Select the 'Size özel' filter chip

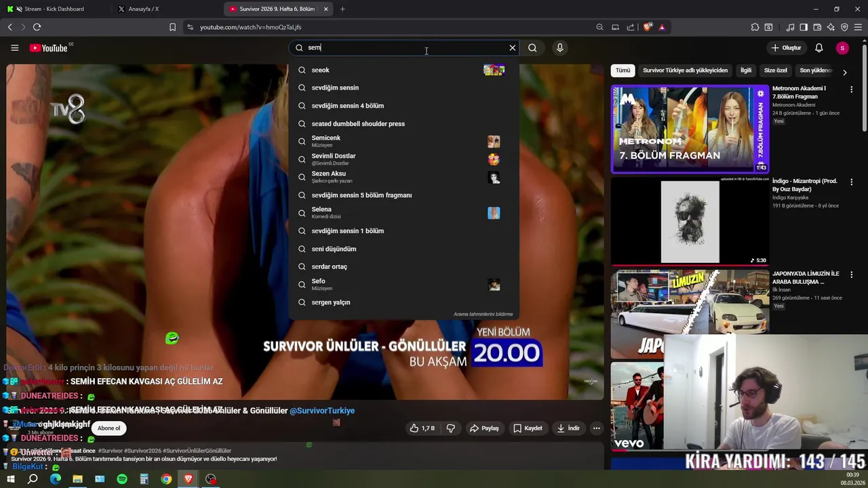point(776,70)
